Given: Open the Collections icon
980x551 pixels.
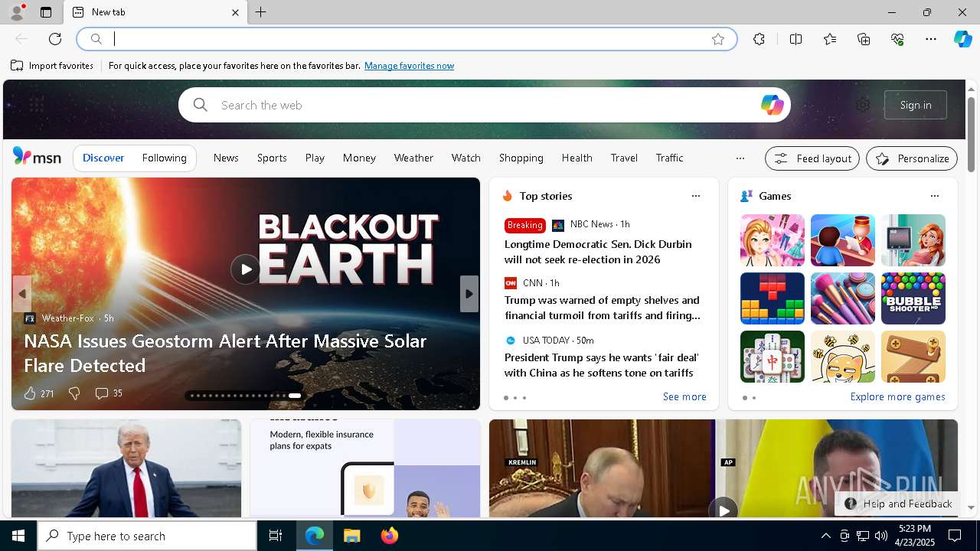Looking at the screenshot, I should tap(864, 39).
